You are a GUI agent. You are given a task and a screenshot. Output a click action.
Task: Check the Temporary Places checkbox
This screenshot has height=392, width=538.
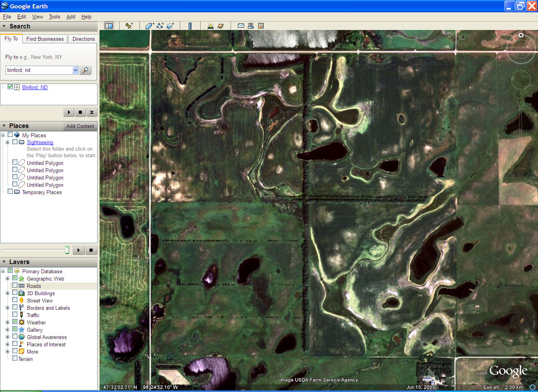click(x=10, y=191)
